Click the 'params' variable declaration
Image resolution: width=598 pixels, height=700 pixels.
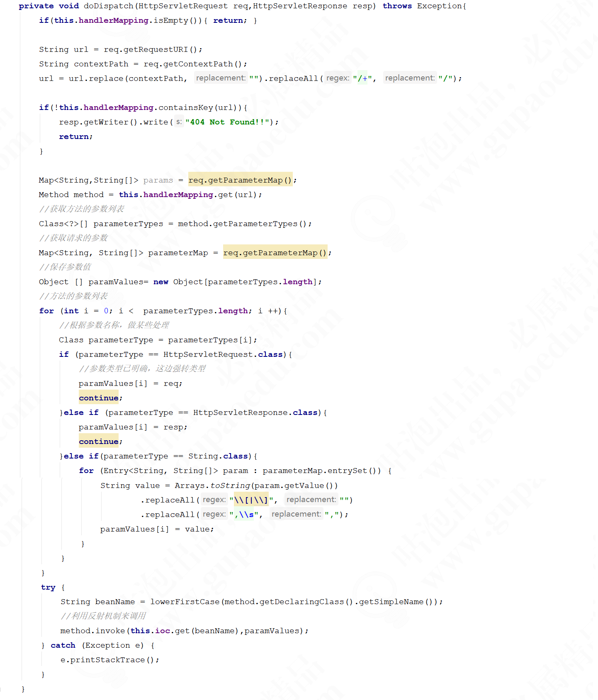pyautogui.click(x=158, y=180)
